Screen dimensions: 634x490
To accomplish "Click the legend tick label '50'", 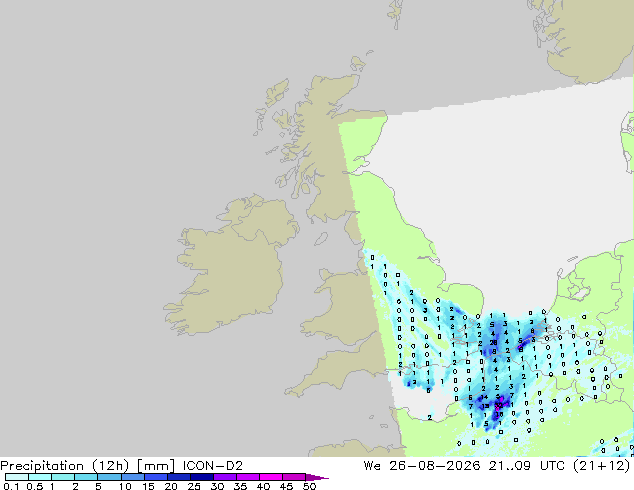I will 309,486.
